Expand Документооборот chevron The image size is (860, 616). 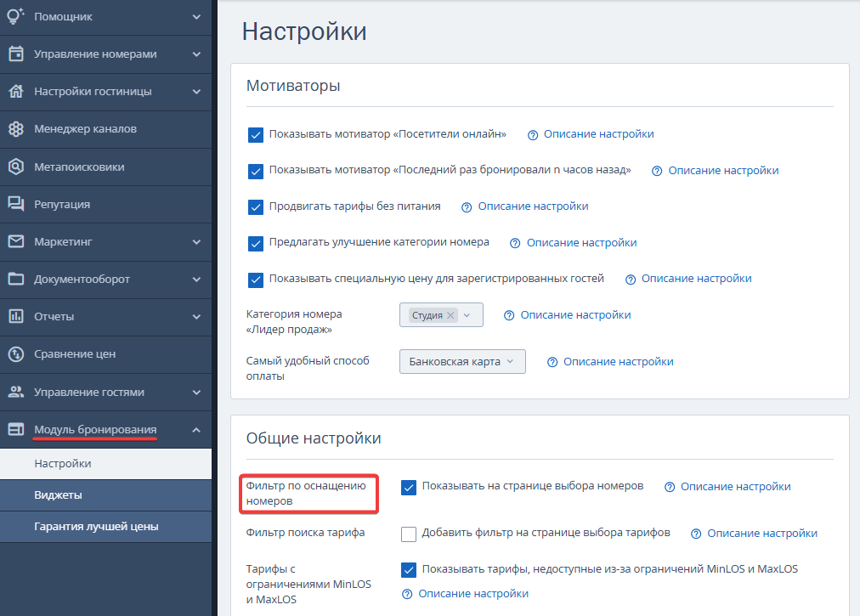(196, 280)
